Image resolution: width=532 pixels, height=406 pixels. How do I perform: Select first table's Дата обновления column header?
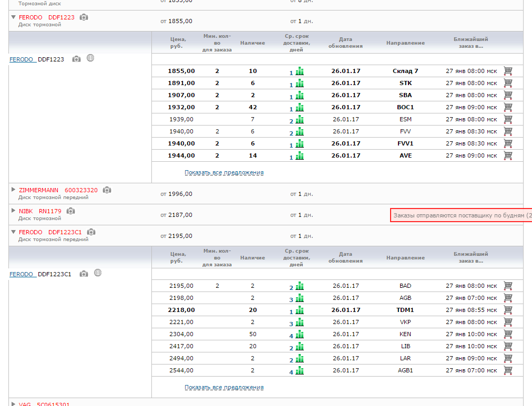coord(345,43)
